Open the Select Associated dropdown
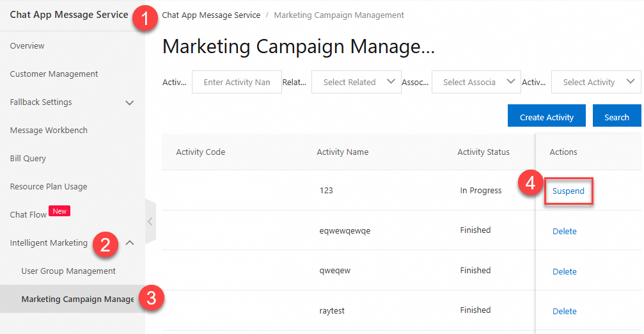The height and width of the screenshot is (334, 644). tap(476, 82)
